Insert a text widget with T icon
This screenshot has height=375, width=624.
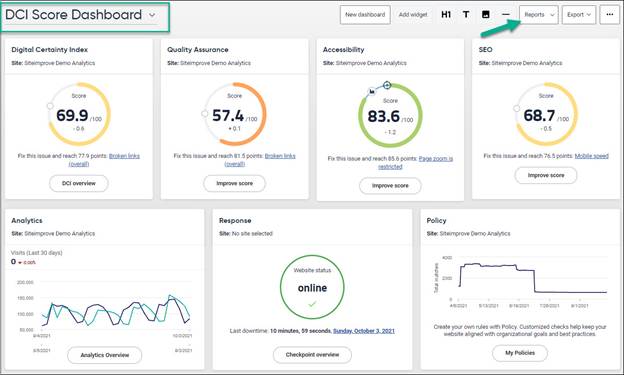pos(466,15)
